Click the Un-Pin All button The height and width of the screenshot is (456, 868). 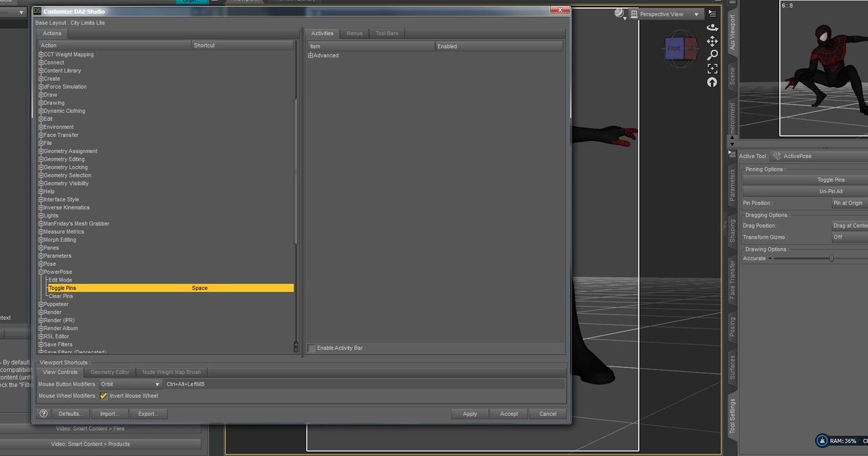click(x=806, y=191)
